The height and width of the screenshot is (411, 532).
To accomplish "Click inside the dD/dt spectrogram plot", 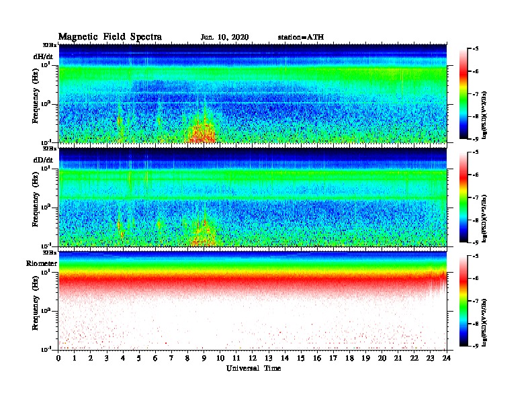I will point(253,197).
